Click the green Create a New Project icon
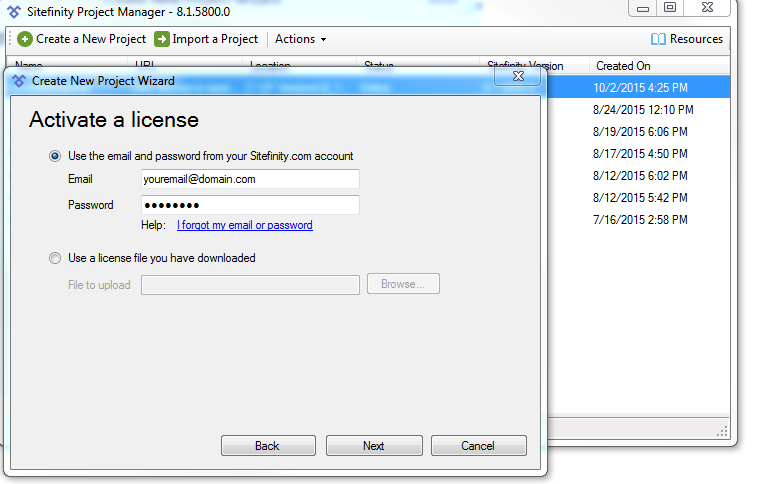This screenshot has width=760, height=484. (25, 39)
